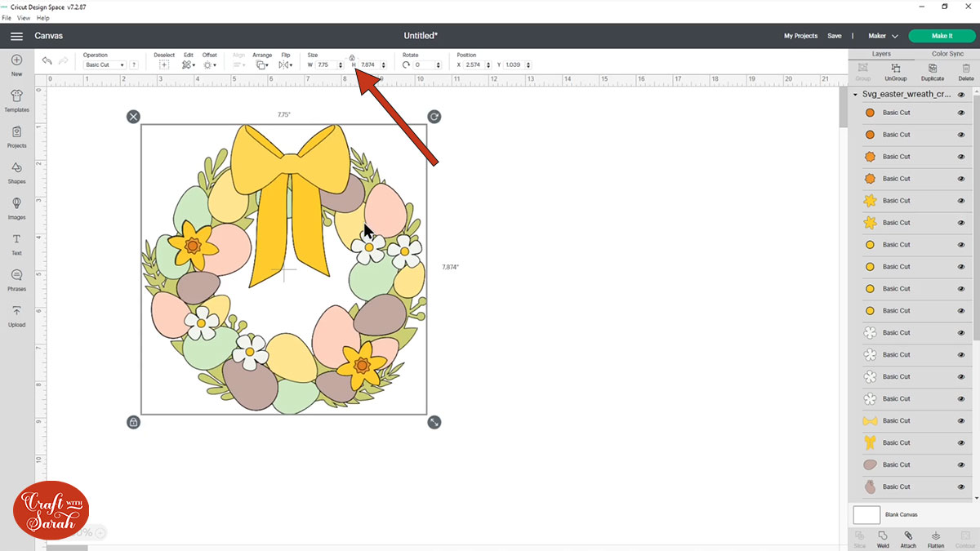
Task: Click the Blank Canvas color swatch
Action: [x=866, y=514]
